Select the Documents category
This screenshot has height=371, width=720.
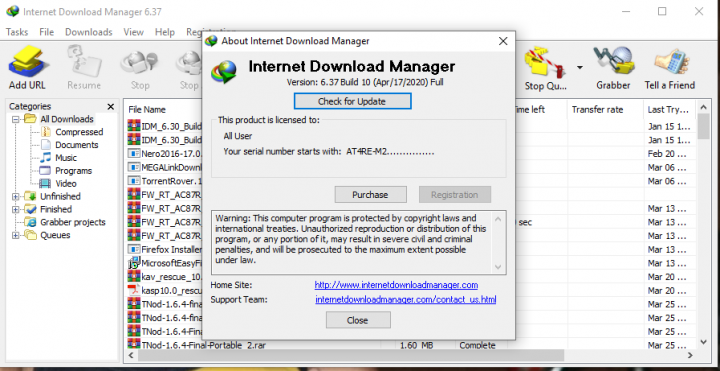point(77,145)
